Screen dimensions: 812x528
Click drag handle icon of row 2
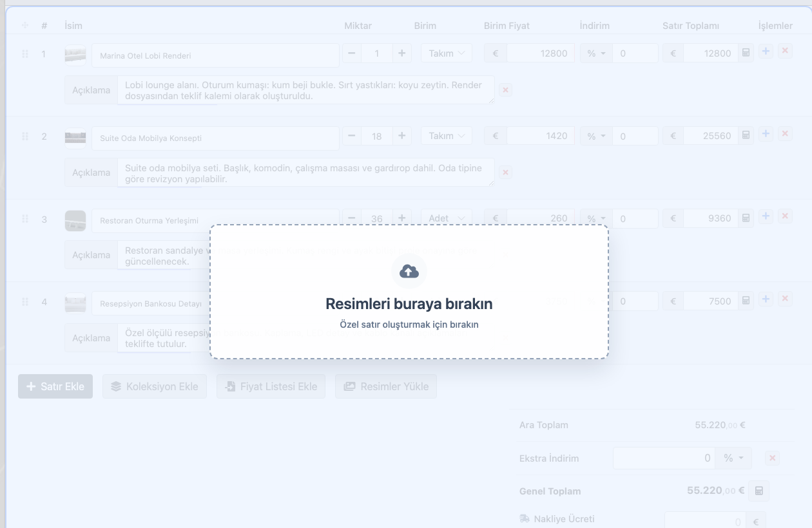[25, 137]
